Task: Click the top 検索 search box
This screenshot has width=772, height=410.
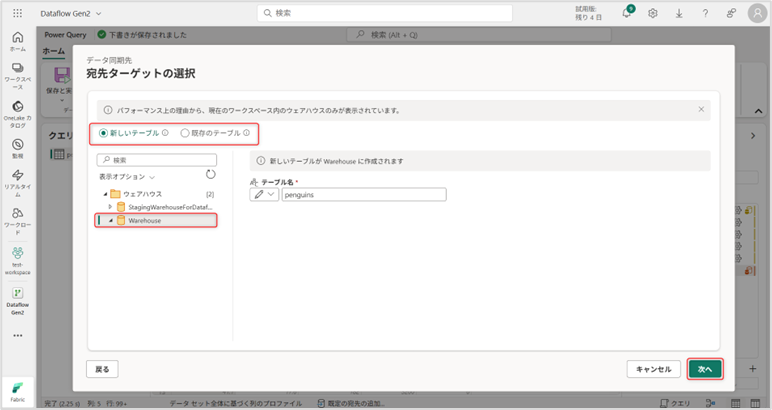Action: [x=385, y=13]
